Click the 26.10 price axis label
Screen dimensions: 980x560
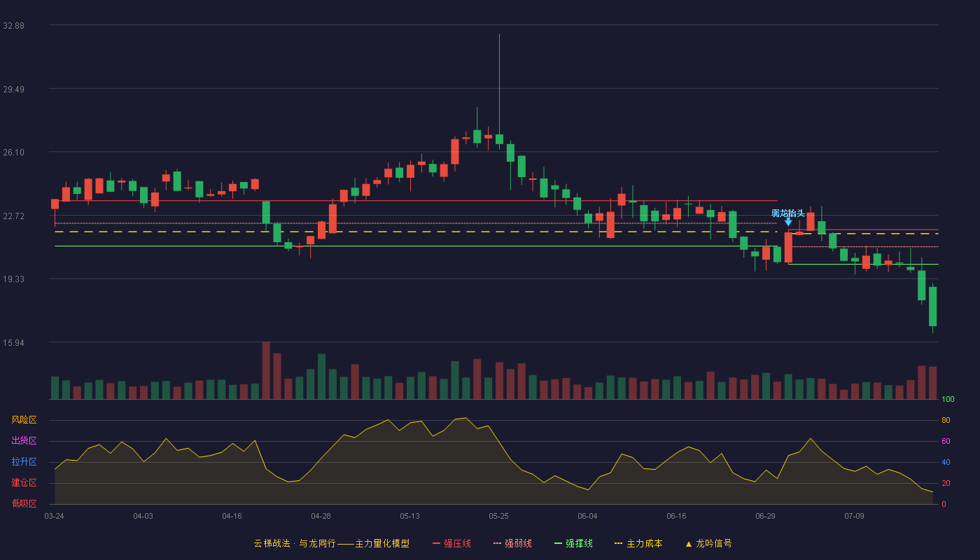[x=14, y=152]
